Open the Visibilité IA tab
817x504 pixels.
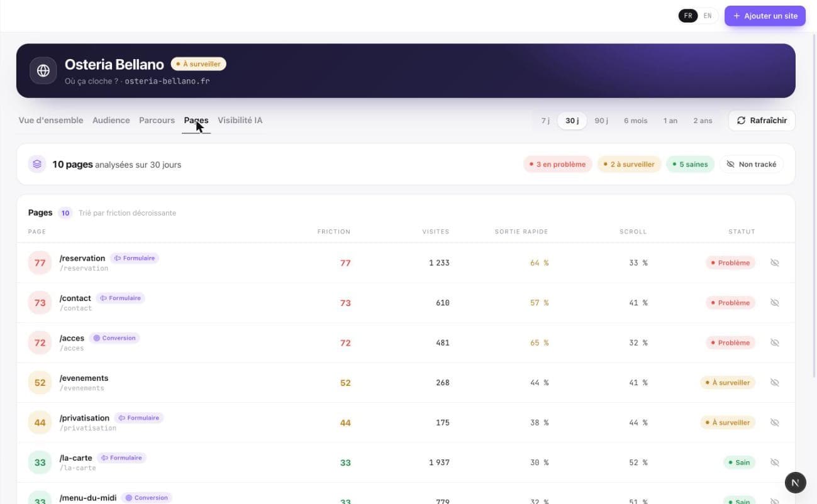click(x=240, y=120)
